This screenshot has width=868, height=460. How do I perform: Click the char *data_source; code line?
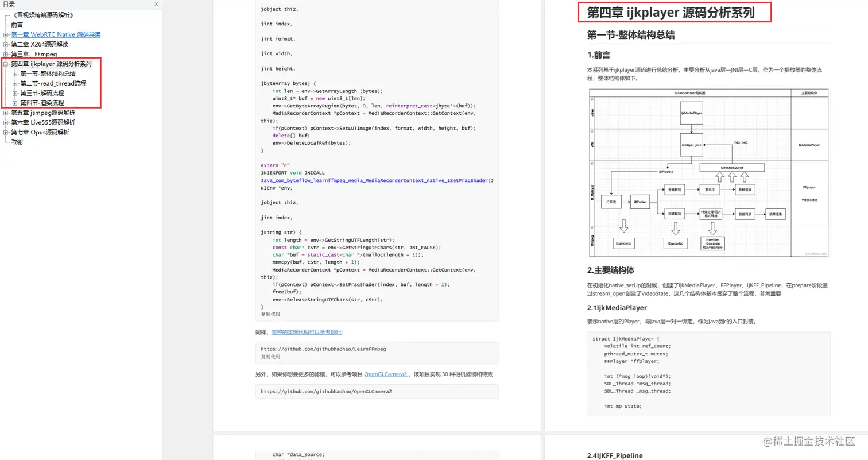point(299,454)
